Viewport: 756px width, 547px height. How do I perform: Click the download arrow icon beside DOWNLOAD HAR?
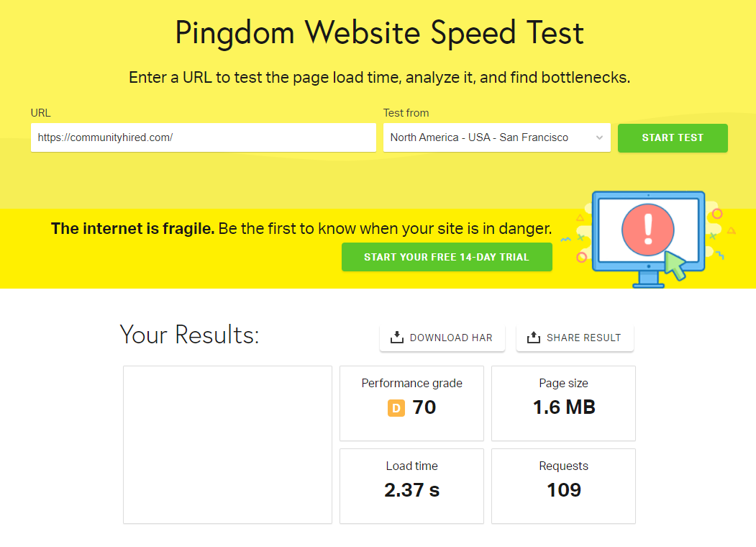pyautogui.click(x=396, y=338)
